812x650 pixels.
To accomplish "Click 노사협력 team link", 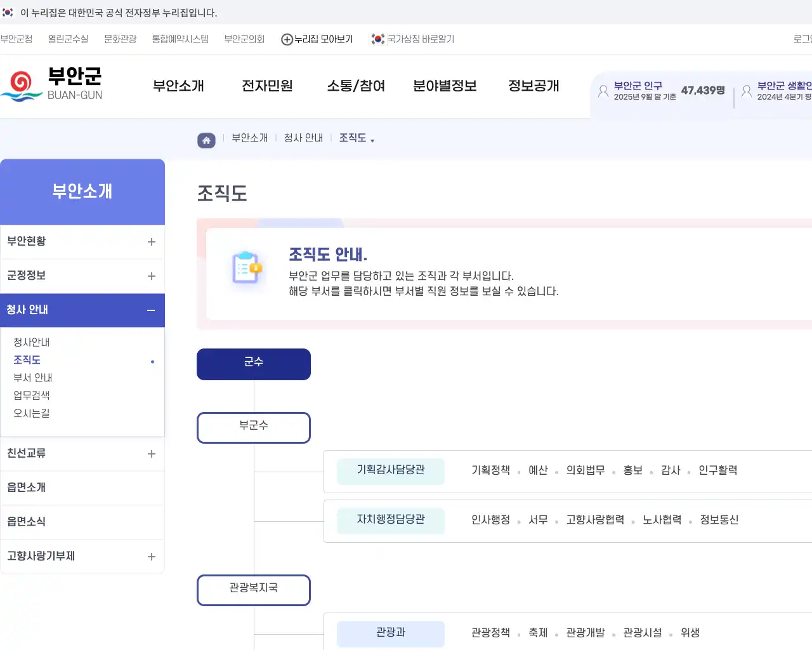I will click(x=662, y=520).
